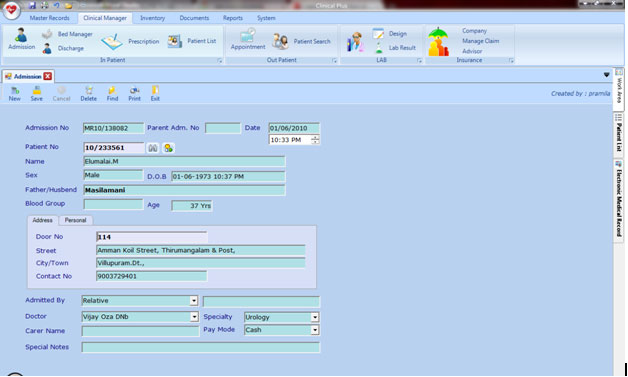The width and height of the screenshot is (628, 377).
Task: Adjust the admission time spinner
Action: 315,139
